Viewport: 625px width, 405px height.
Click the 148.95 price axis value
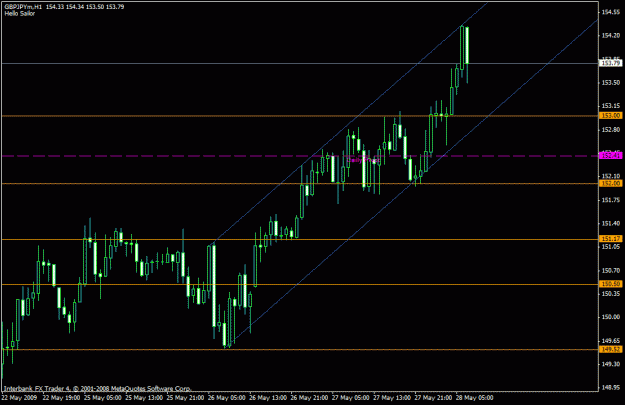(x=611, y=387)
